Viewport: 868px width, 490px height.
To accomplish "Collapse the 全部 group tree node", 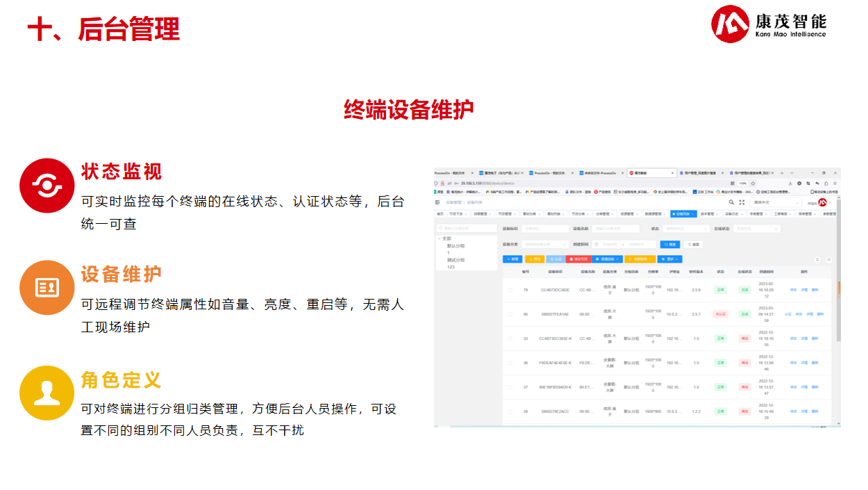I will pos(440,238).
